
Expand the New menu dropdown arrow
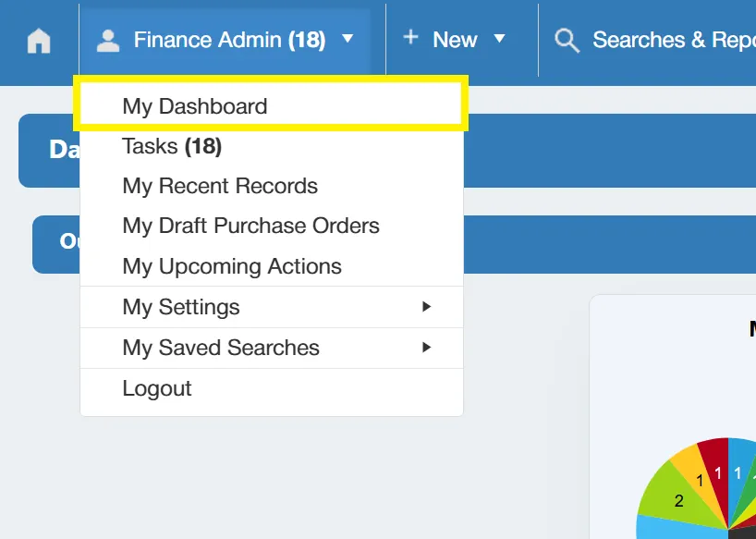(x=500, y=39)
